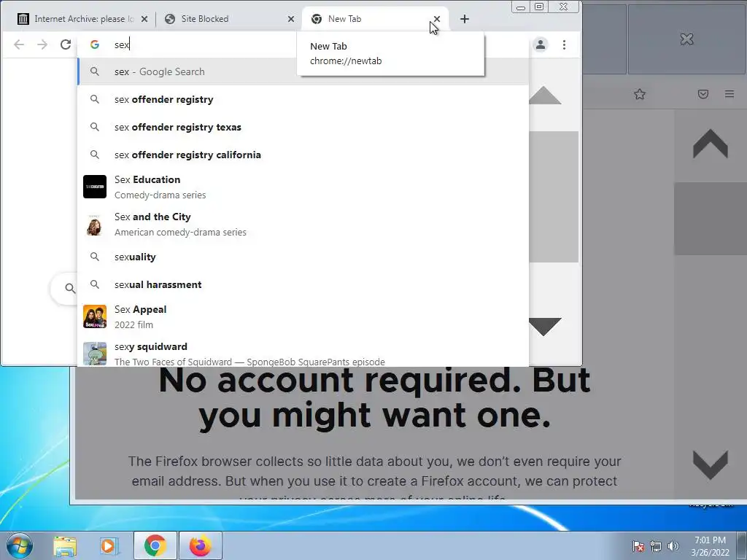The width and height of the screenshot is (747, 560).
Task: Open Firefox hamburger menu
Action: coord(729,94)
